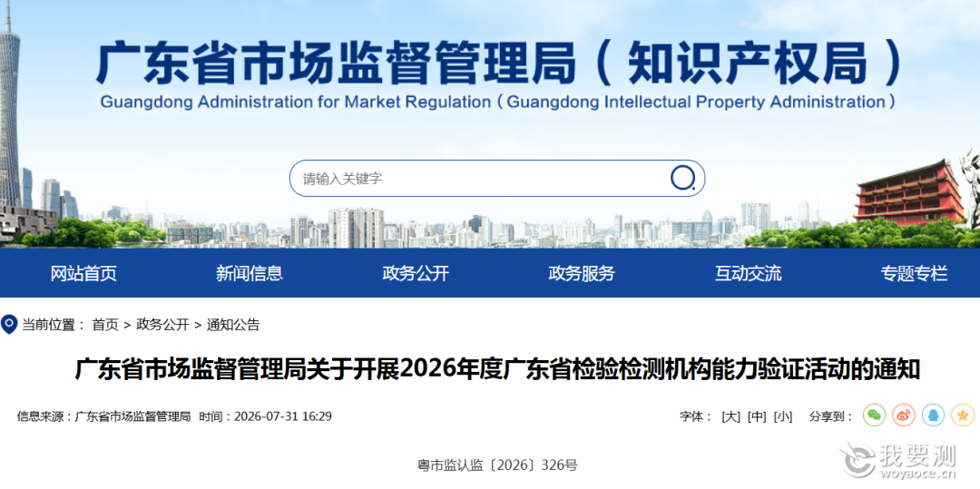Click the 当前位置 location pin icon
Viewport: 980px width, 489px height.
coord(9,324)
